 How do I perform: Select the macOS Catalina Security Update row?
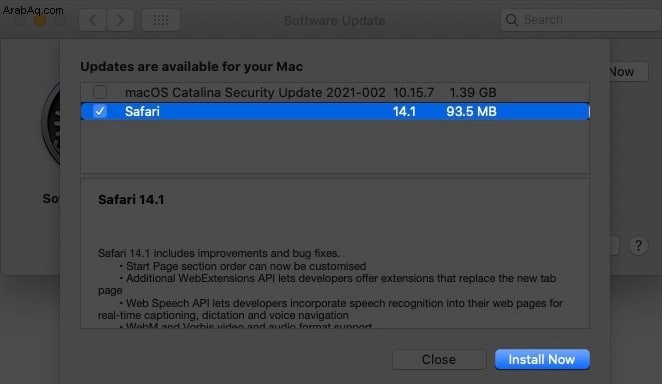pyautogui.click(x=335, y=92)
